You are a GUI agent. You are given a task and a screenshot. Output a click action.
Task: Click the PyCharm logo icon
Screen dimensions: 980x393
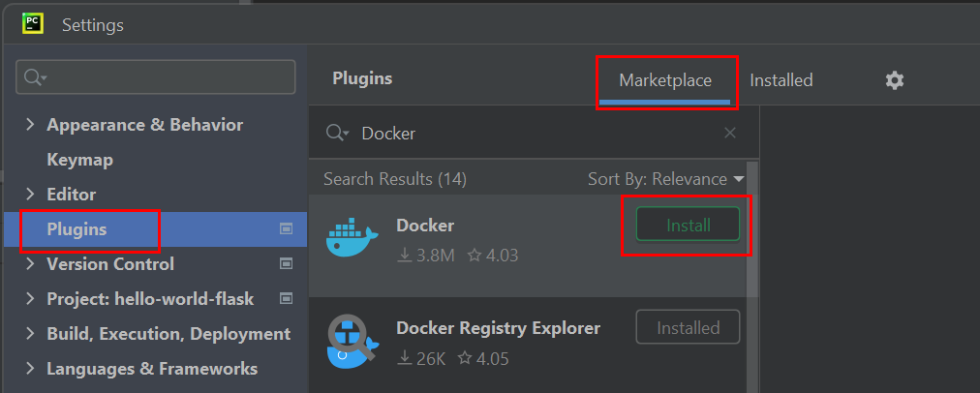(x=32, y=23)
